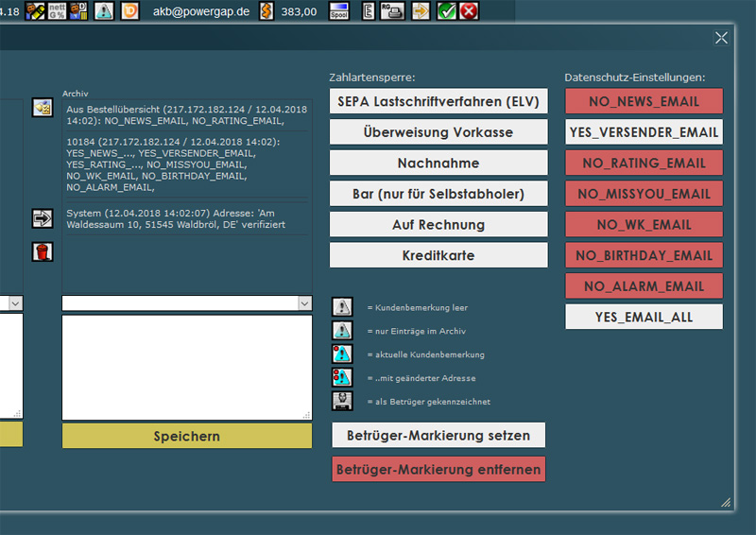Toggle YES_VERSENDER_EMAIL privacy setting

click(644, 132)
